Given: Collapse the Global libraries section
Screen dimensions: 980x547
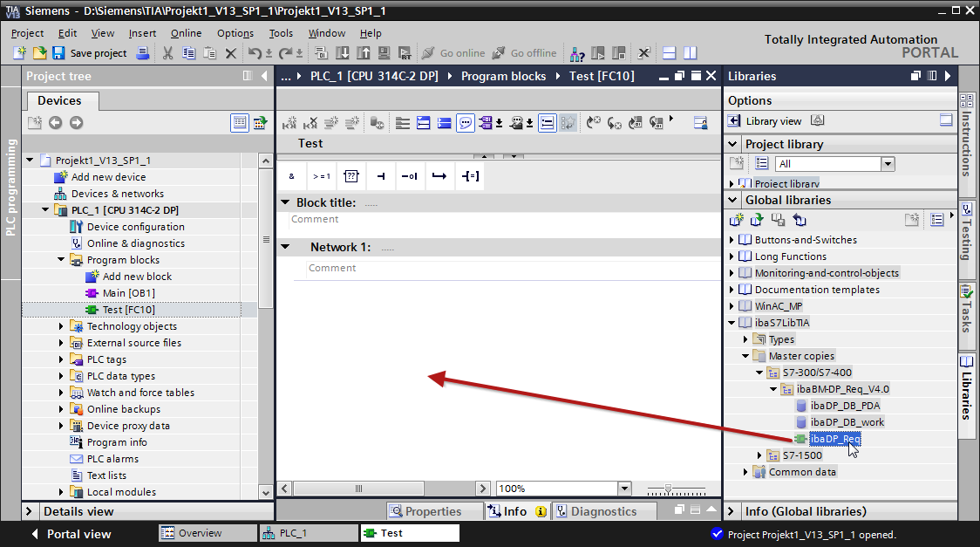Looking at the screenshot, I should coord(732,200).
